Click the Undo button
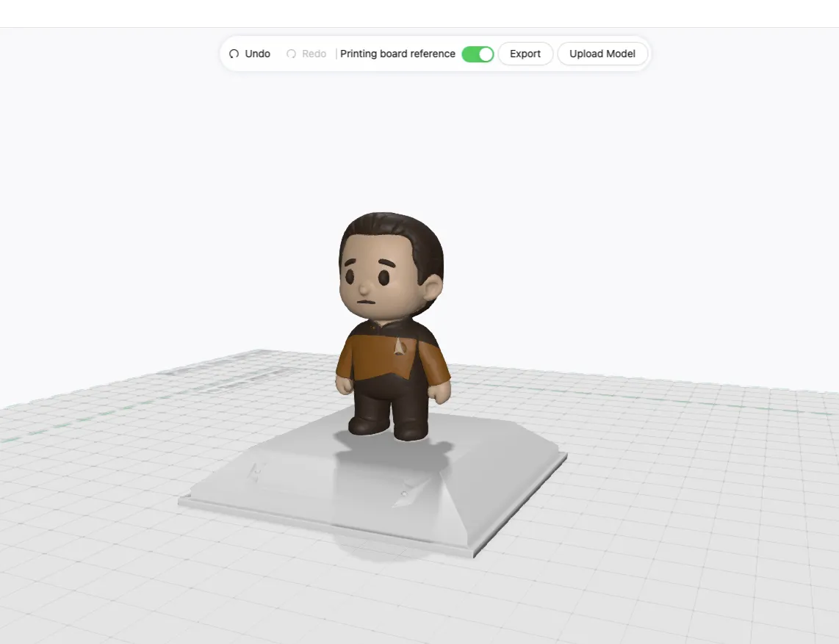The width and height of the screenshot is (839, 644). pyautogui.click(x=250, y=54)
